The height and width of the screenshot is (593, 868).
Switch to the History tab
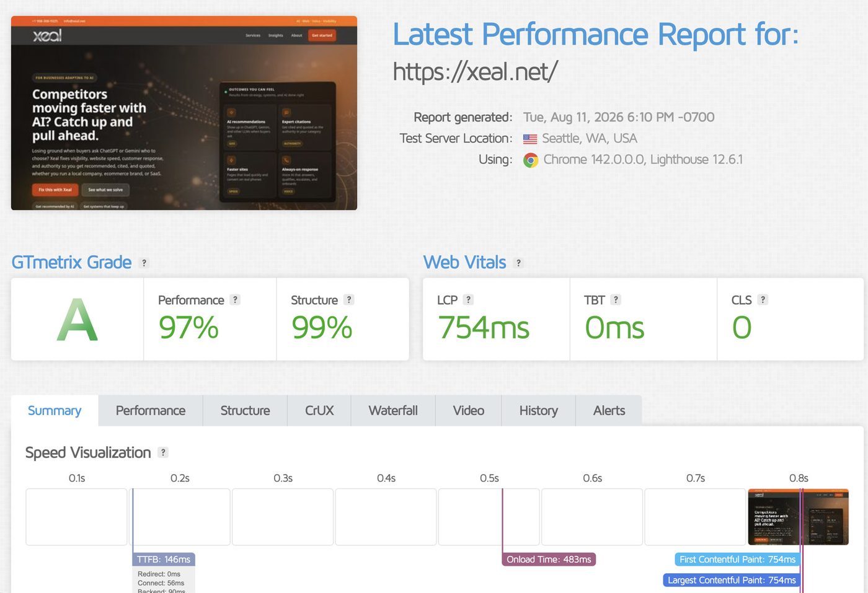pos(539,410)
